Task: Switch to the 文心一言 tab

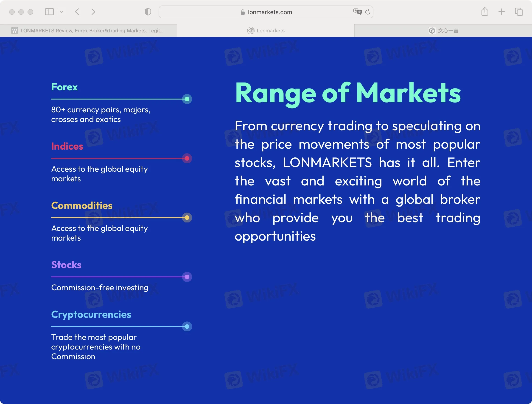Action: [443, 30]
